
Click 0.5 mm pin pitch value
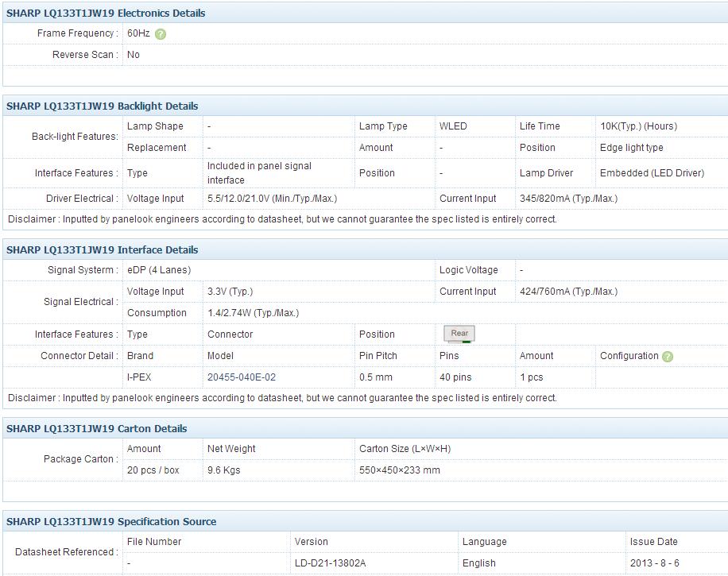tap(376, 377)
